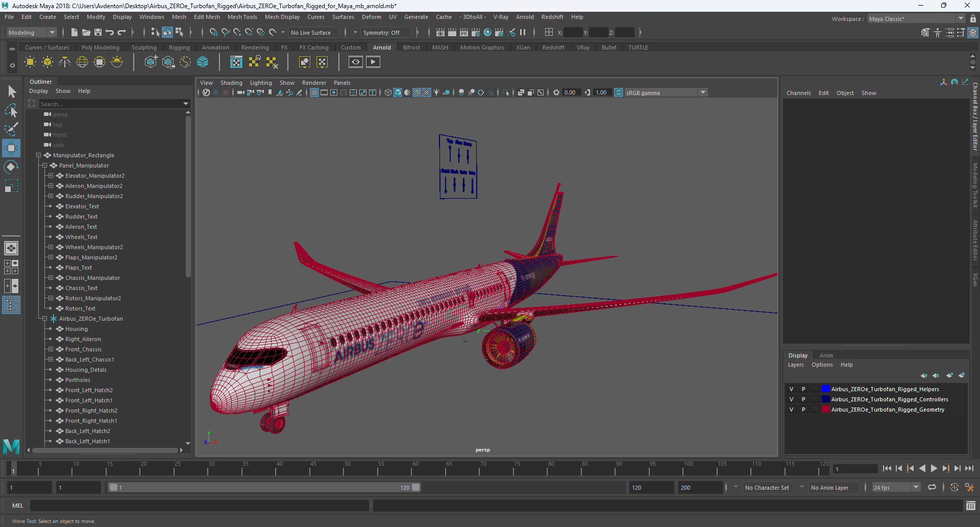980x527 pixels.
Task: Change the Geometry layer red color swatch
Action: 825,410
